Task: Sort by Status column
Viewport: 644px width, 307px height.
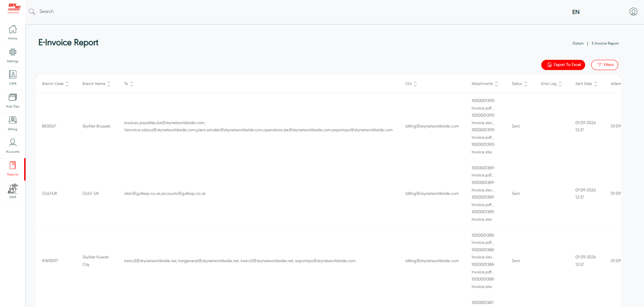Action: 526,84
